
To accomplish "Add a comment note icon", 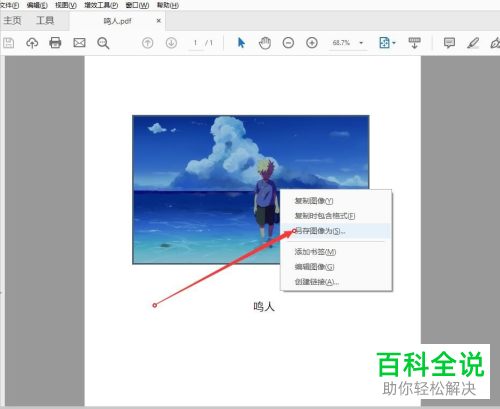I will pos(449,43).
